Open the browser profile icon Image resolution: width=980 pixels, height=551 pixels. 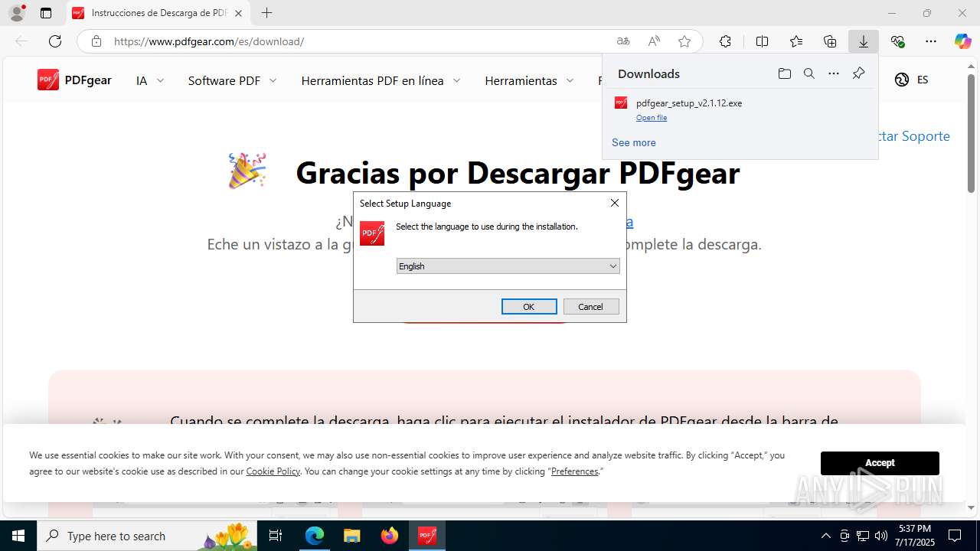17,13
